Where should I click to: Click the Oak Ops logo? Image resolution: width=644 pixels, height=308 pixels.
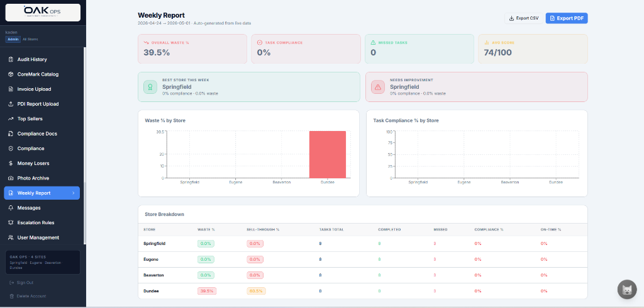43,13
